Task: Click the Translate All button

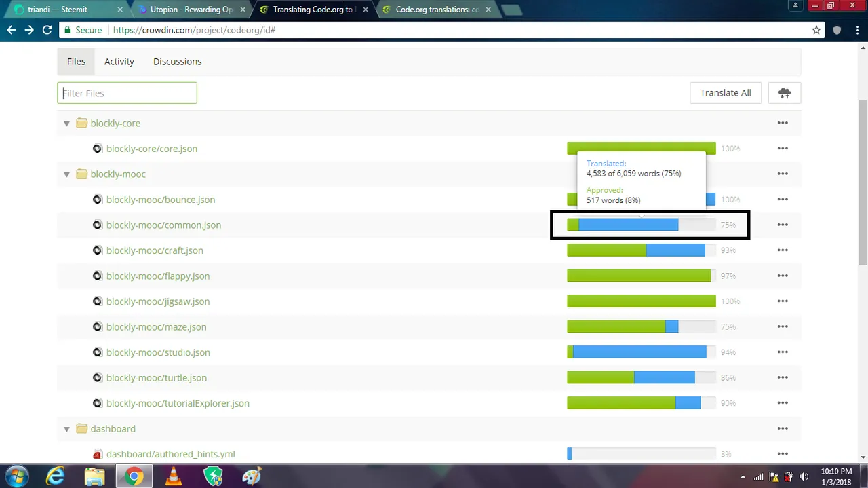Action: click(726, 93)
